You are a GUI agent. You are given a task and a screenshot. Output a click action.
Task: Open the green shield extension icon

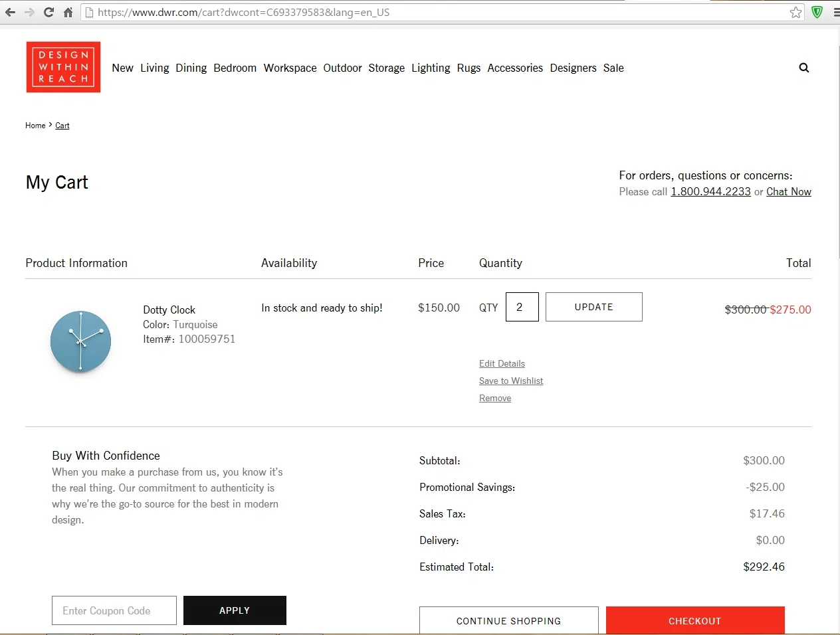pos(817,12)
